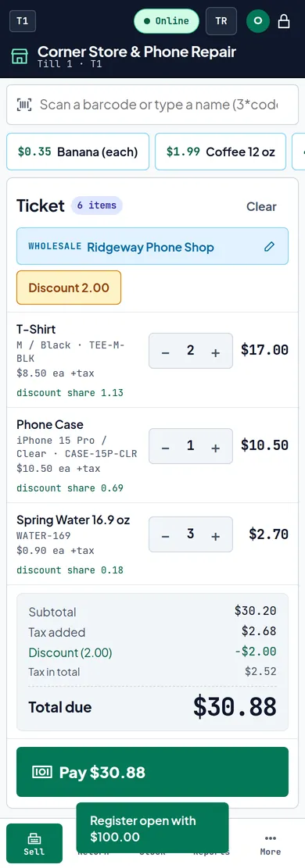Decrease Phone Case quantity with minus
The width and height of the screenshot is (305, 868).
[x=165, y=448]
